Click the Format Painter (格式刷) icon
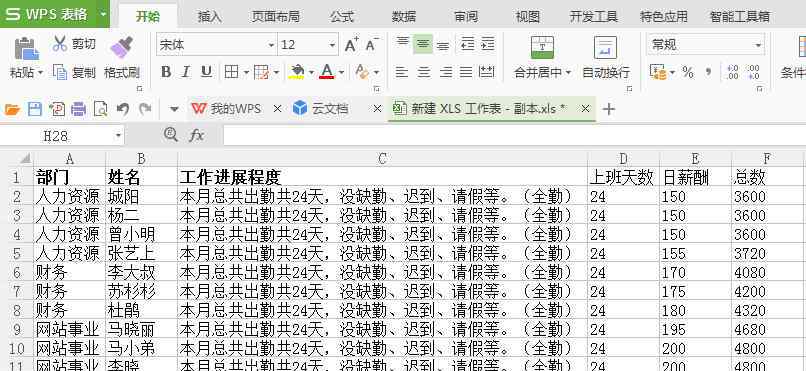This screenshot has width=806, height=371. (122, 48)
